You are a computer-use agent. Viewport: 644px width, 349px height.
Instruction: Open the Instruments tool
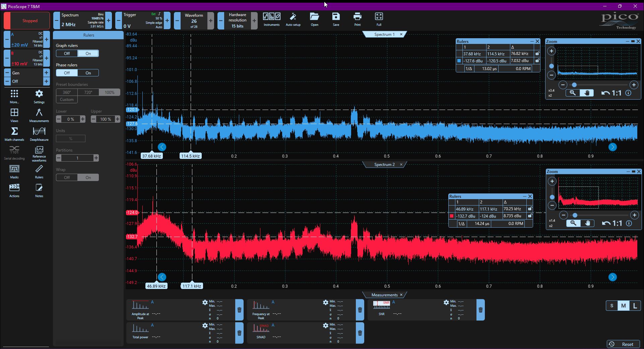tap(271, 19)
